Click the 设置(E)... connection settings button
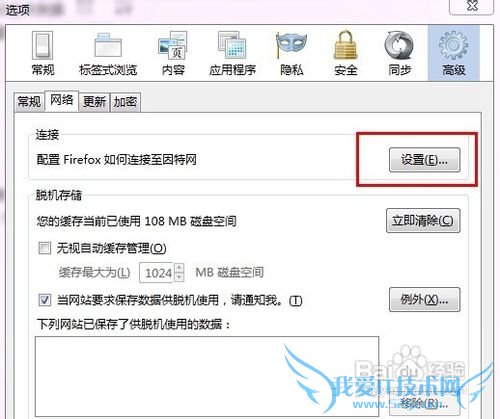The image size is (500, 419). point(424,160)
